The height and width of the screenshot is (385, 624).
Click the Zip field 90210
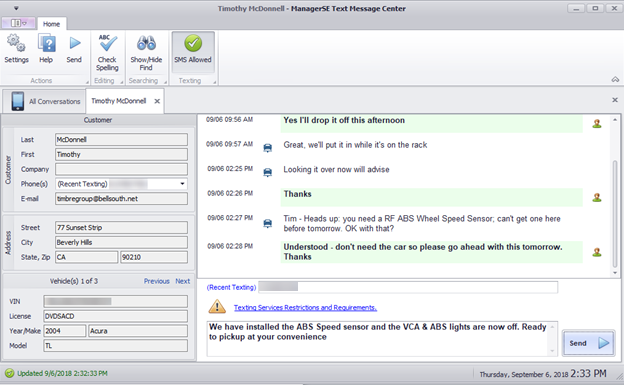[x=154, y=257]
